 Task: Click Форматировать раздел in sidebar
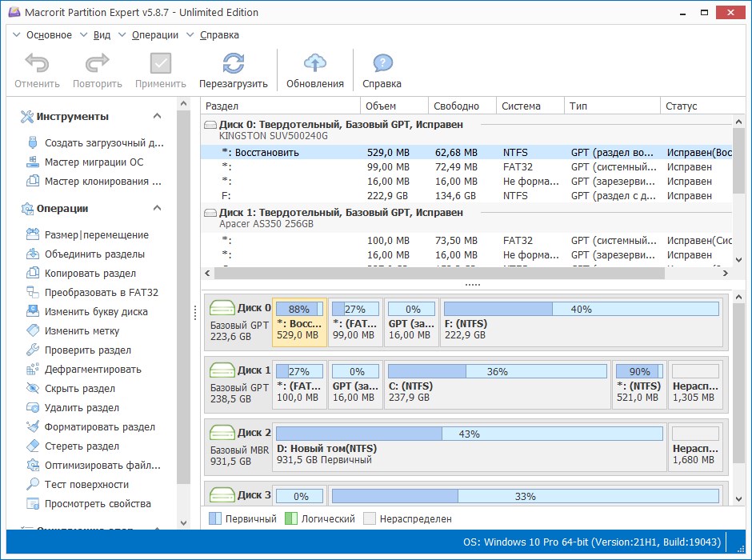click(x=99, y=427)
